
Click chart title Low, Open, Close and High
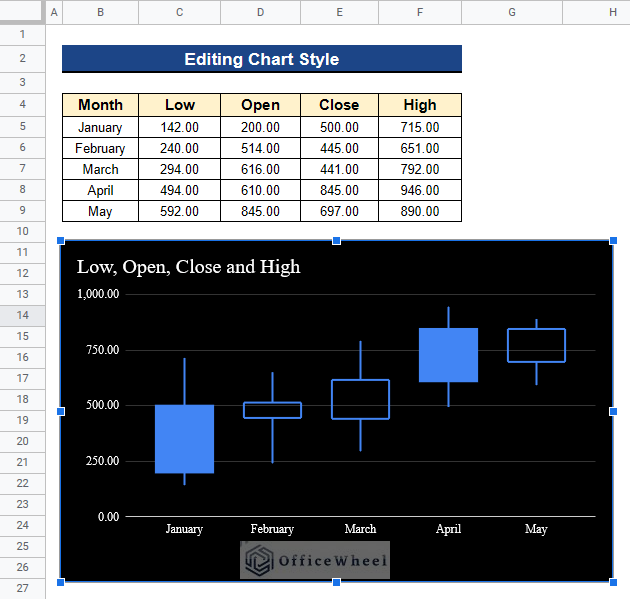tap(188, 267)
